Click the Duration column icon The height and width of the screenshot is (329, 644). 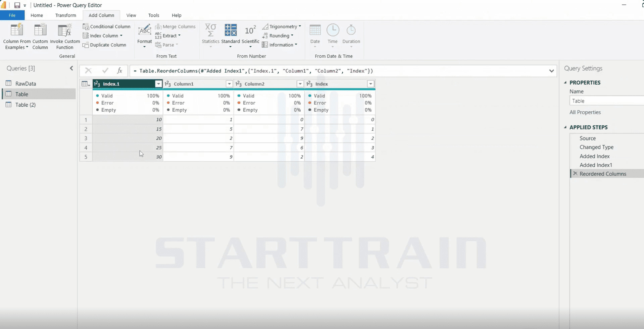351,30
